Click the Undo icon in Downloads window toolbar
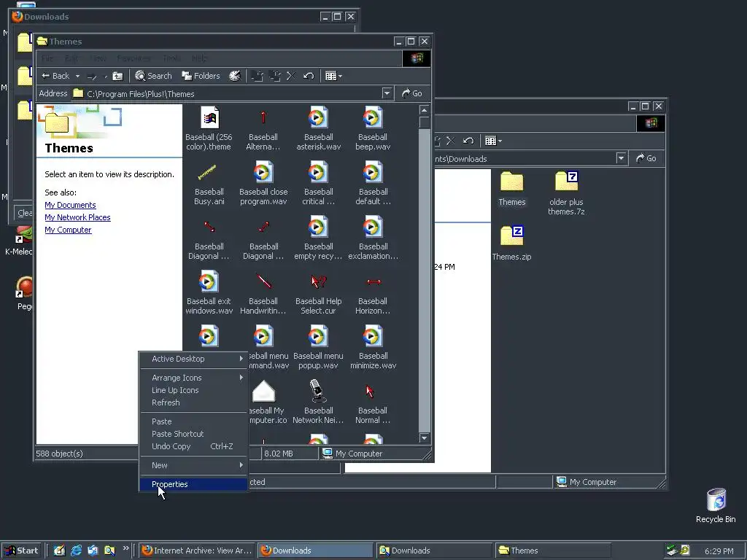Viewport: 747px width, 560px height. pyautogui.click(x=468, y=141)
